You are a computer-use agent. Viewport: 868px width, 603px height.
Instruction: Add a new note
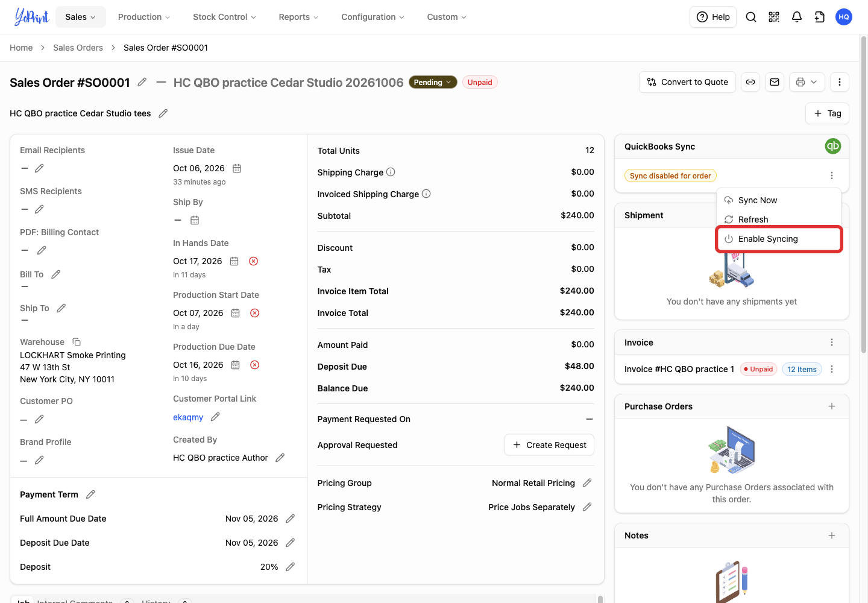click(x=832, y=535)
